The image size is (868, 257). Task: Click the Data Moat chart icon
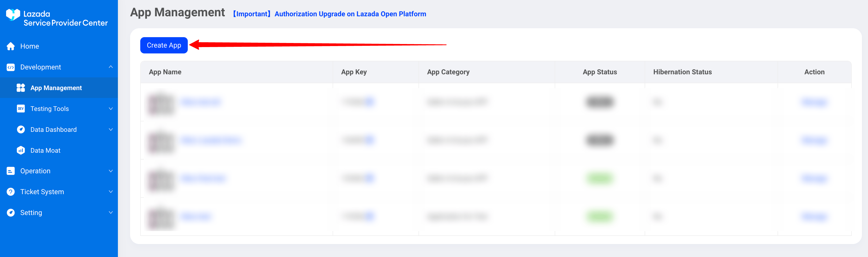click(x=21, y=150)
